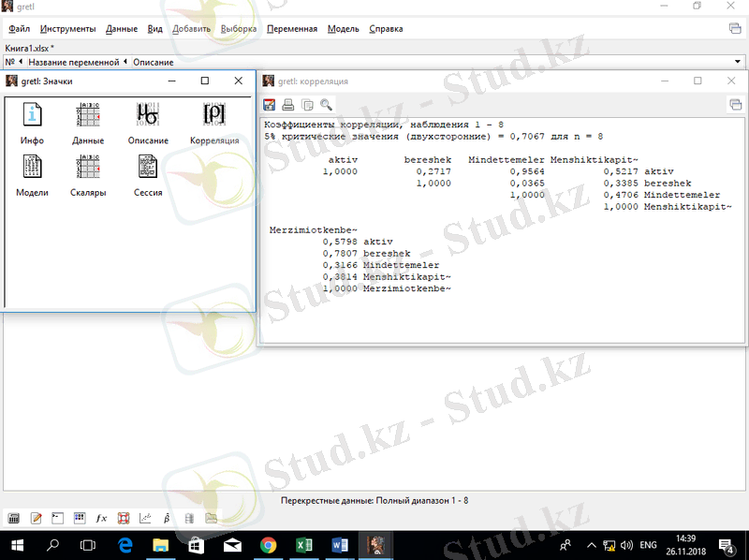Click the session icon view button
Viewport: 749px width, 560px height.
tap(80, 518)
